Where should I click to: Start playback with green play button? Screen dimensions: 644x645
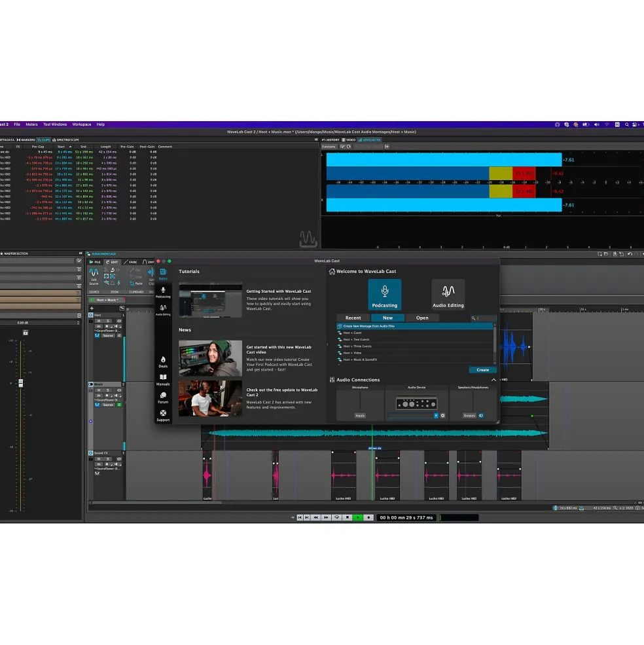(x=358, y=517)
